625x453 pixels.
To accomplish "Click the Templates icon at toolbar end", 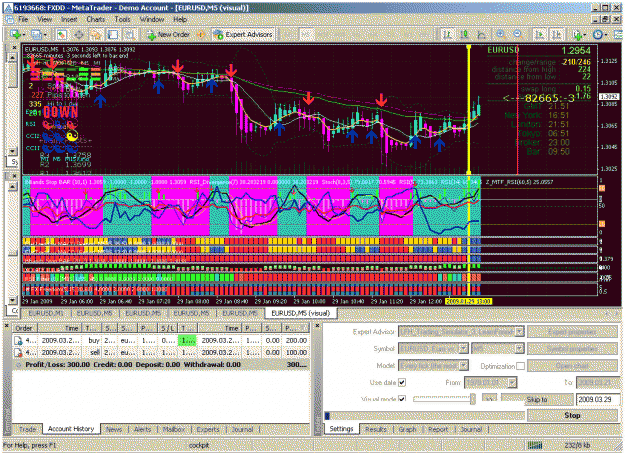I will tap(618, 35).
